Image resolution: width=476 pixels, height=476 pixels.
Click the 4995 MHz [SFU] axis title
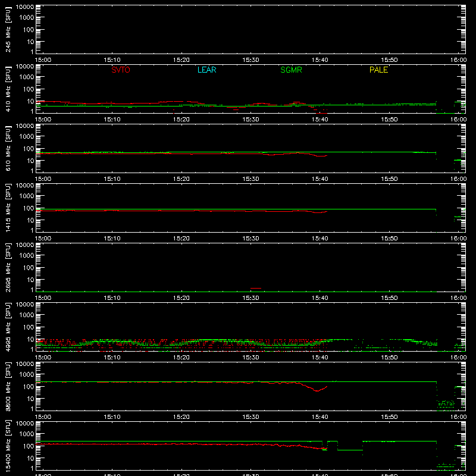[x=8, y=327]
